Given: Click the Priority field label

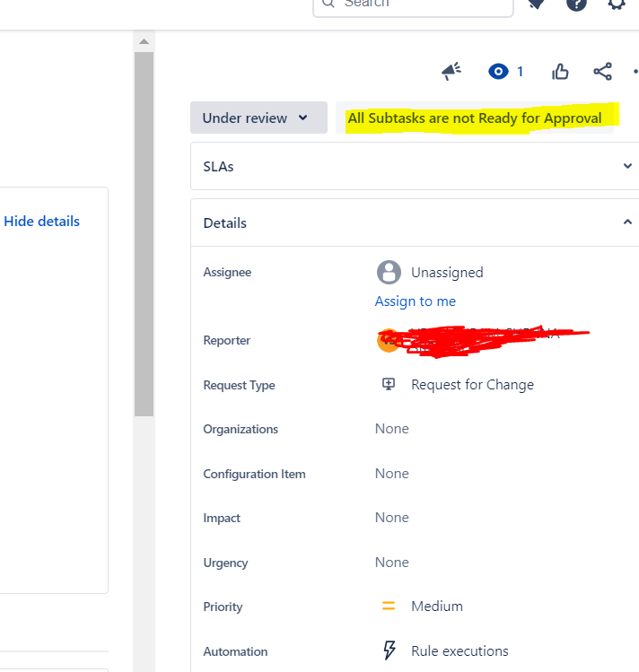Looking at the screenshot, I should click(223, 607).
